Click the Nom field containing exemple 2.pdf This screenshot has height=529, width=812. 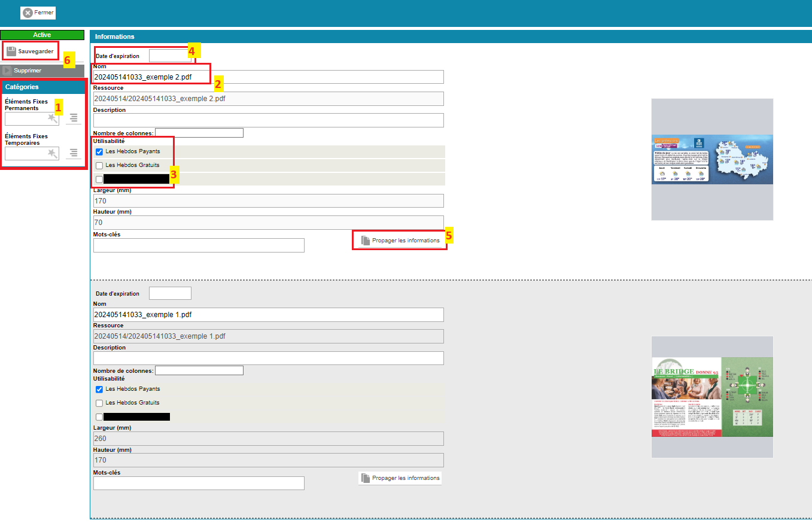(x=268, y=77)
